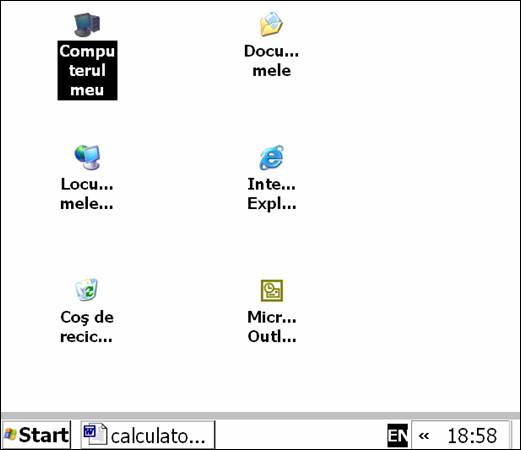Click the highlighted 'Computerul meu' text label
The image size is (521, 450).
[x=87, y=70]
